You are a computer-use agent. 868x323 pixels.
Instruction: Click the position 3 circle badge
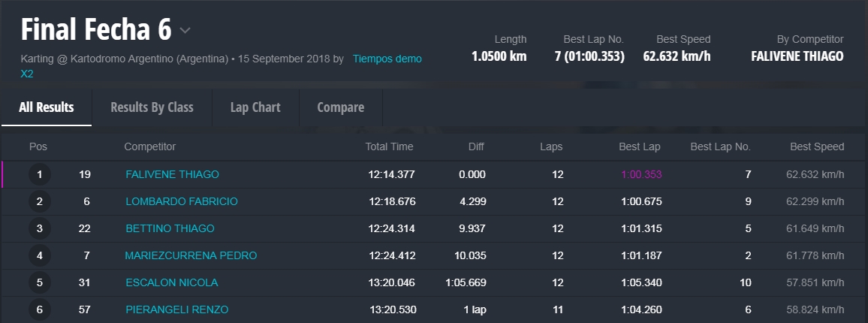click(39, 229)
